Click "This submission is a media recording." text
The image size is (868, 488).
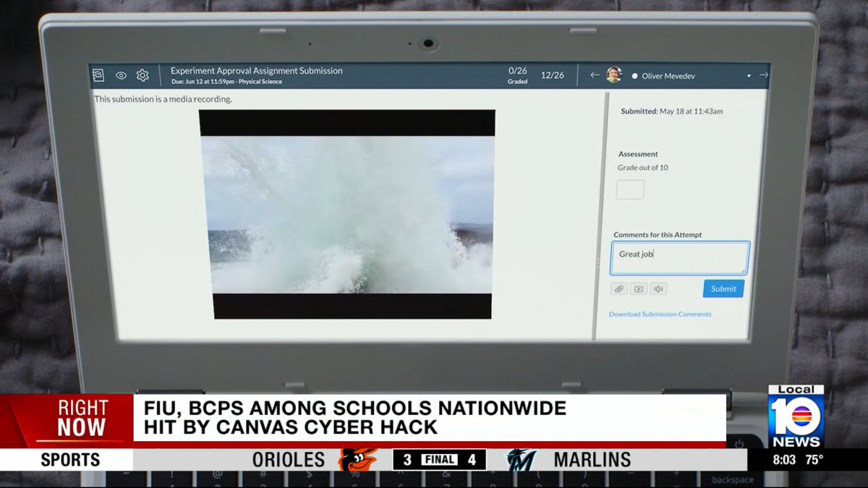[x=163, y=99]
